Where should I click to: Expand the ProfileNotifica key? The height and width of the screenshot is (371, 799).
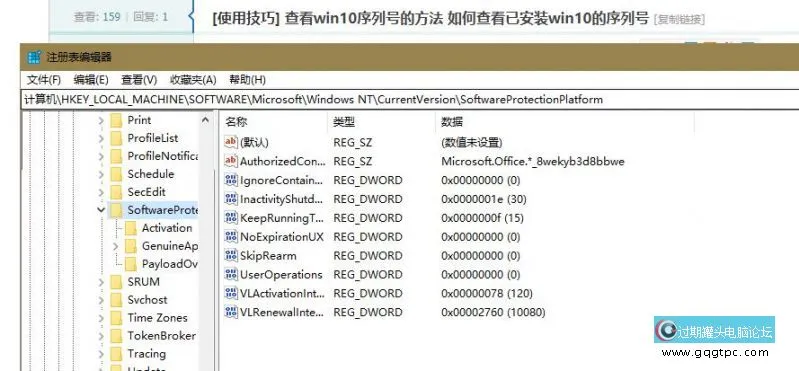click(x=101, y=156)
